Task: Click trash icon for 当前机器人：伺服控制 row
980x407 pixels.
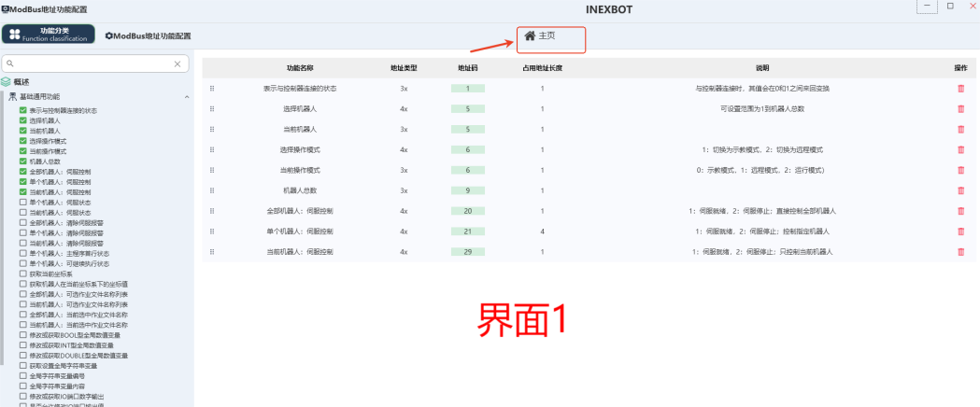Action: tap(960, 252)
